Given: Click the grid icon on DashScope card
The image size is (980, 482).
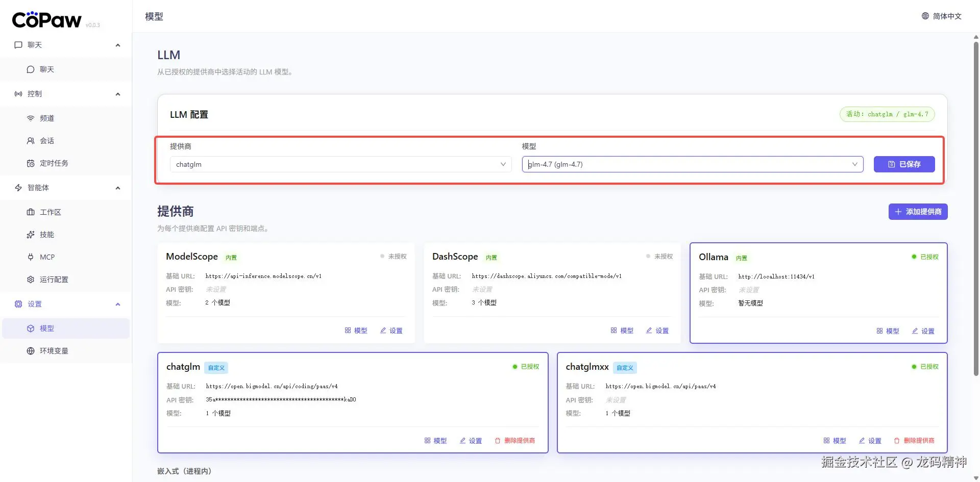Looking at the screenshot, I should pyautogui.click(x=614, y=331).
